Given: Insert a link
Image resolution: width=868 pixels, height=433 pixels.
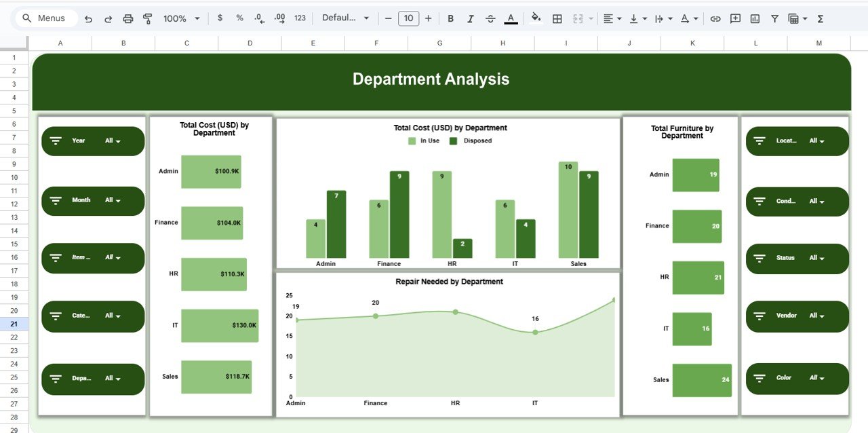Looking at the screenshot, I should click(715, 18).
